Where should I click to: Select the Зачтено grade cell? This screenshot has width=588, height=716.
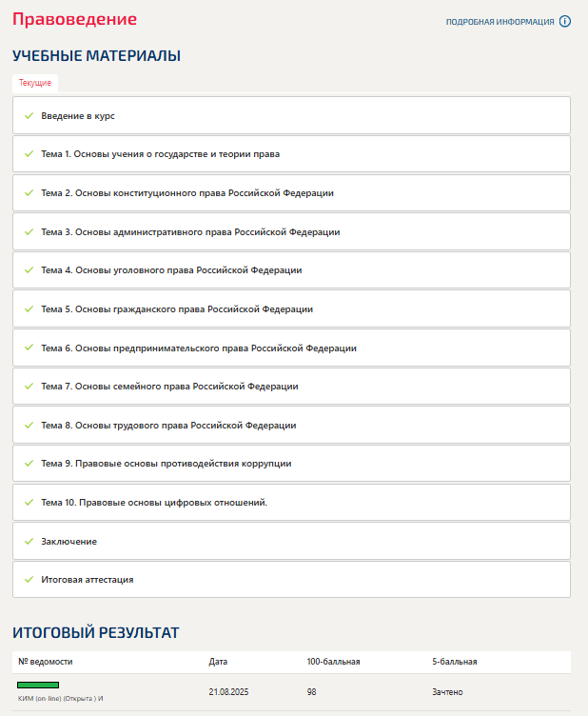(447, 692)
